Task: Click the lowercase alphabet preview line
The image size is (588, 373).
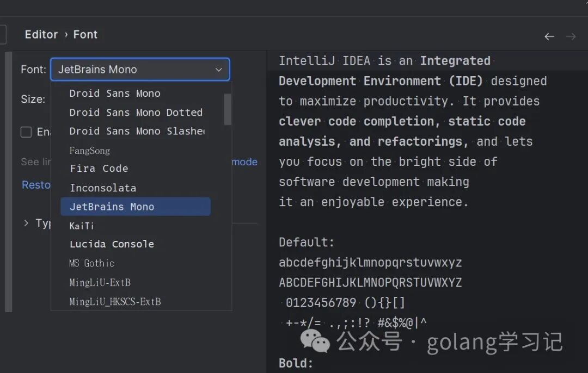Action: [370, 263]
